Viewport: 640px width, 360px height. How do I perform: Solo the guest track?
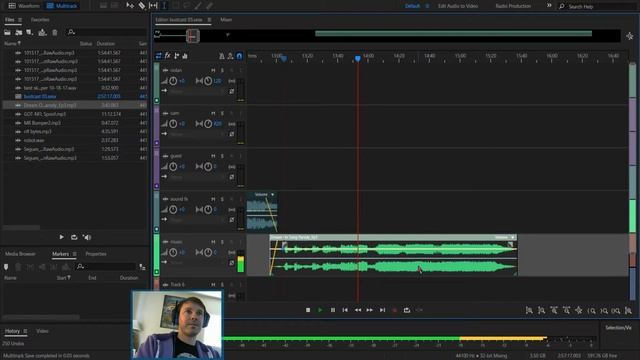point(222,156)
